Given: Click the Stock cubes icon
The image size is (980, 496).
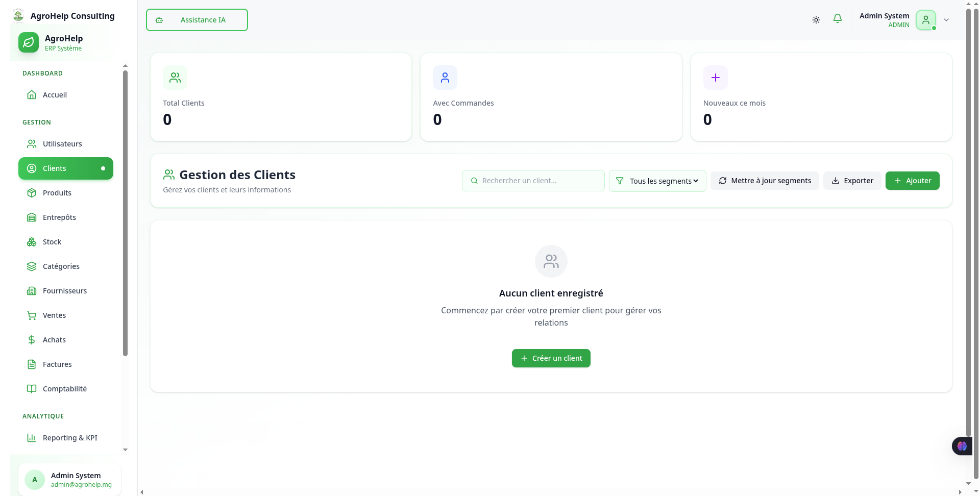Looking at the screenshot, I should [x=32, y=242].
